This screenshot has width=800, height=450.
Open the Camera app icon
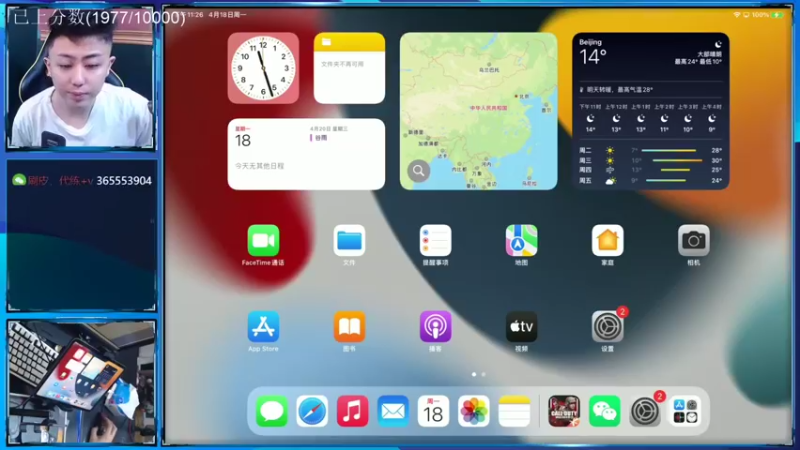(x=693, y=240)
